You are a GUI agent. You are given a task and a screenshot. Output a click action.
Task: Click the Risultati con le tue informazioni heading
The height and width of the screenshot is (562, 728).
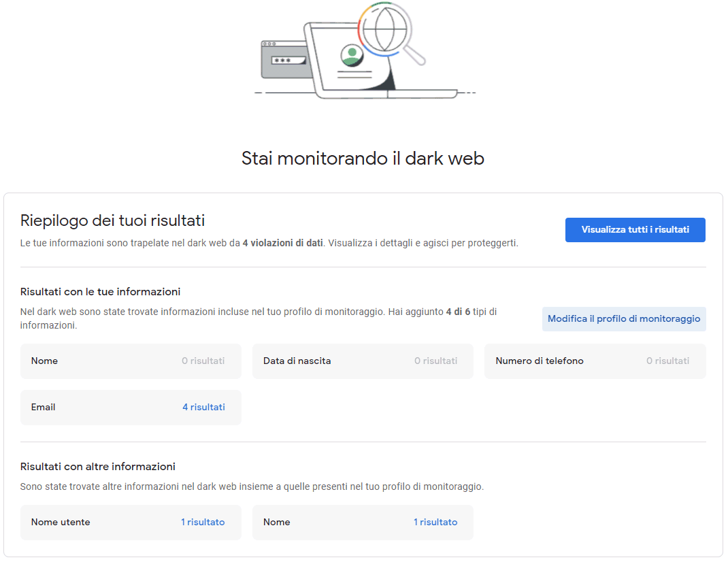100,292
